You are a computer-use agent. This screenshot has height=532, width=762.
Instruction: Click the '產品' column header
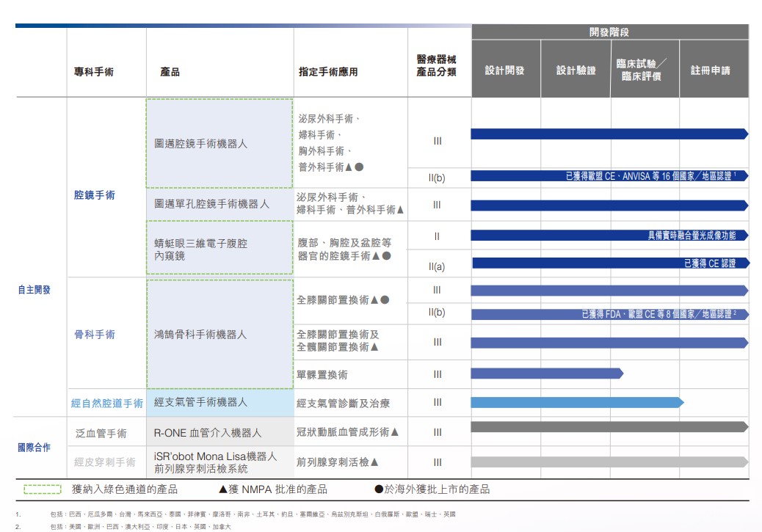click(170, 72)
